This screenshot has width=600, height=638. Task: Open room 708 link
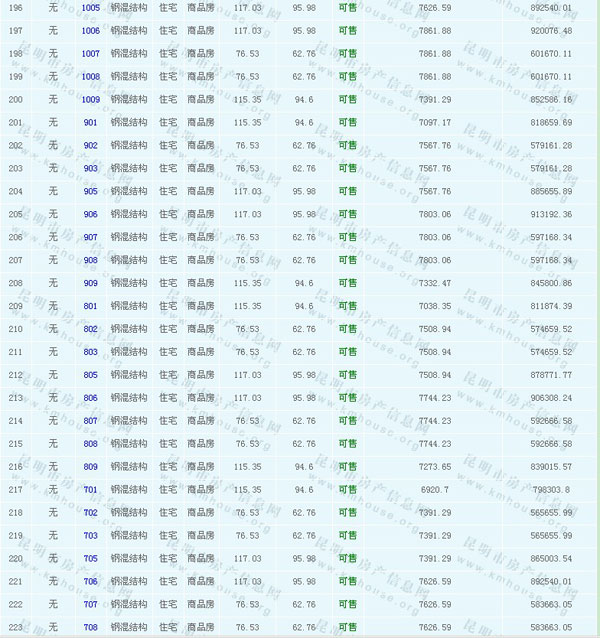(x=90, y=627)
